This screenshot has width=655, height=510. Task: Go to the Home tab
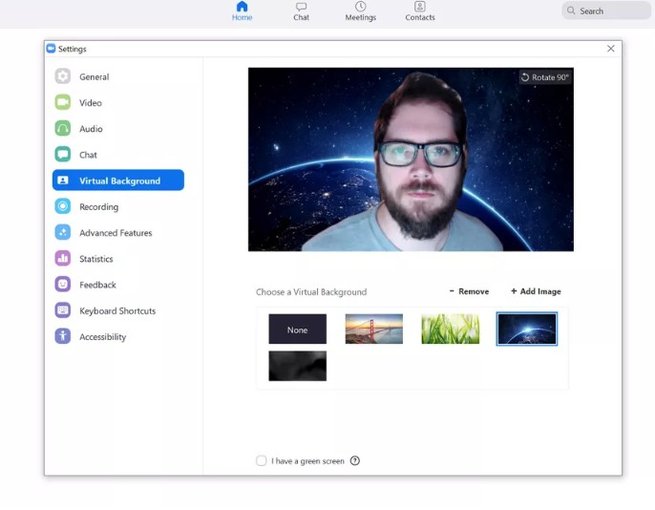242,12
